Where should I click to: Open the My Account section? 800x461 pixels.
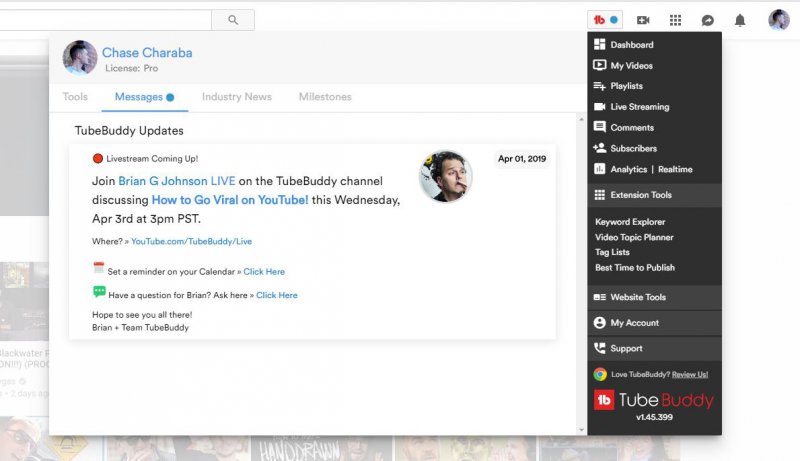[x=634, y=323]
